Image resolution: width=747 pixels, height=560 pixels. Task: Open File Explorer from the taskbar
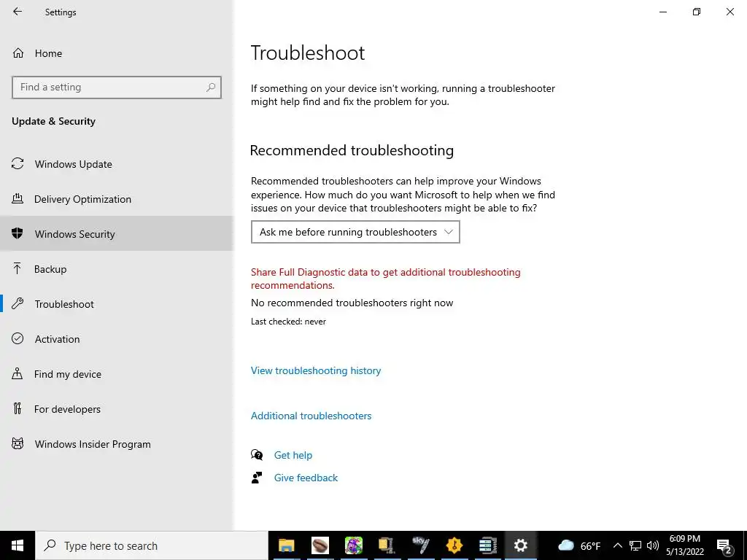coord(286,545)
